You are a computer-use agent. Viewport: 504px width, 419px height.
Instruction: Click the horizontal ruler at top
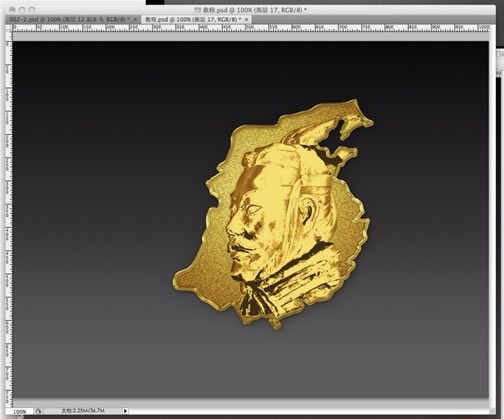251,28
